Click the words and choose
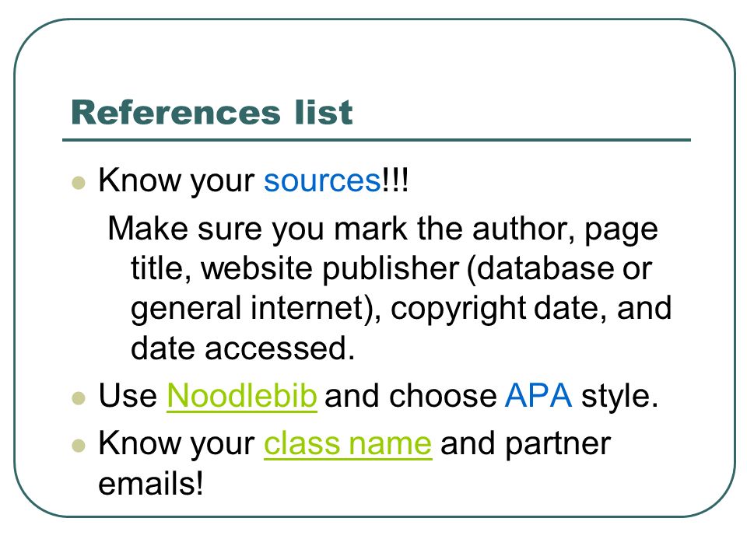 point(411,396)
